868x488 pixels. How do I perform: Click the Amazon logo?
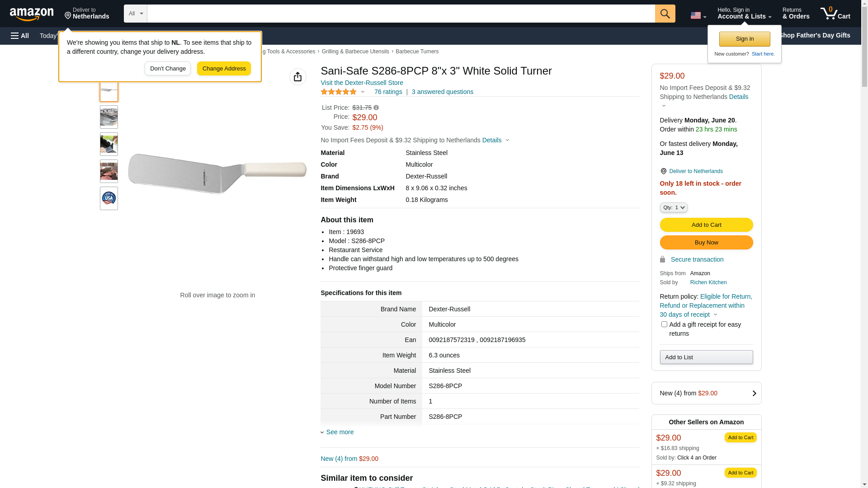click(32, 14)
